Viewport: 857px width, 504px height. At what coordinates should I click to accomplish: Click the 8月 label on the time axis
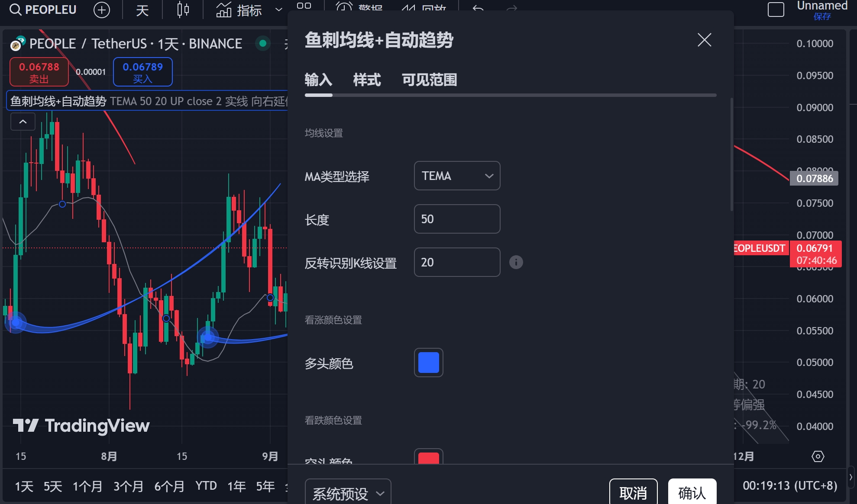click(109, 456)
